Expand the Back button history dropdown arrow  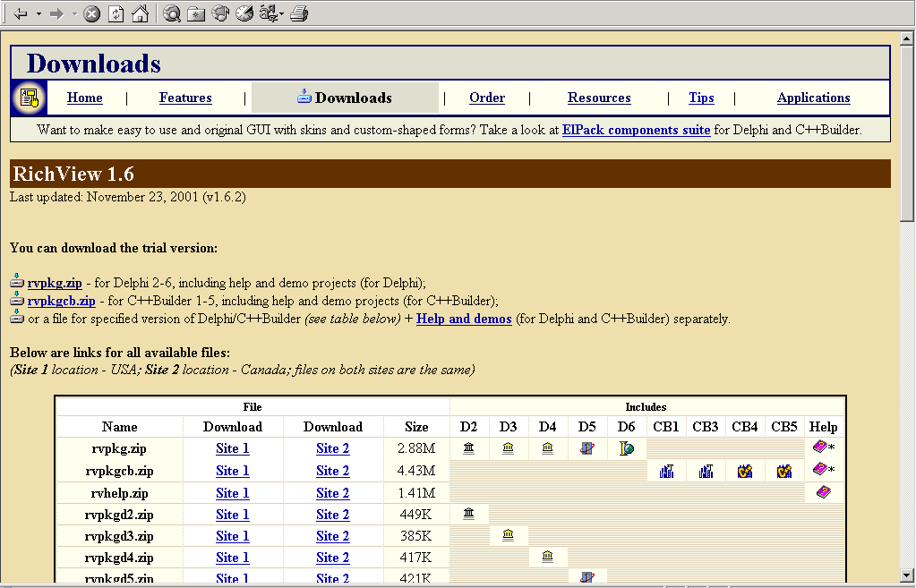coord(39,14)
